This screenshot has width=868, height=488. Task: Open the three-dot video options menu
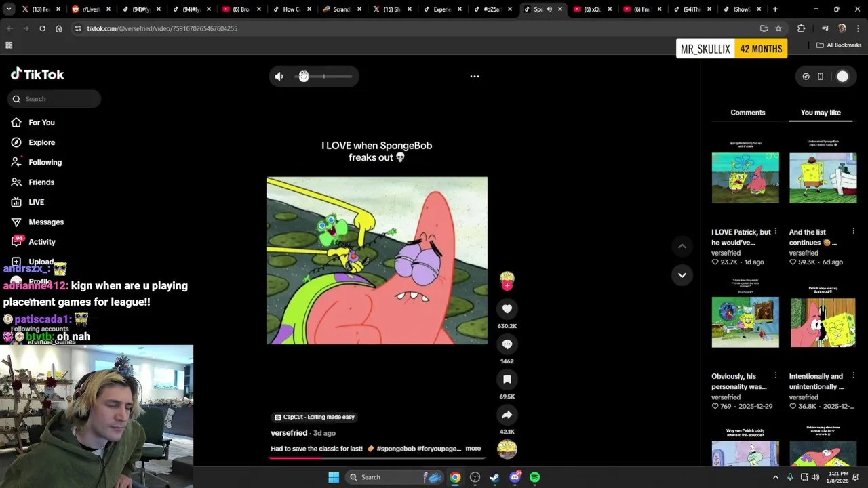[x=475, y=77]
